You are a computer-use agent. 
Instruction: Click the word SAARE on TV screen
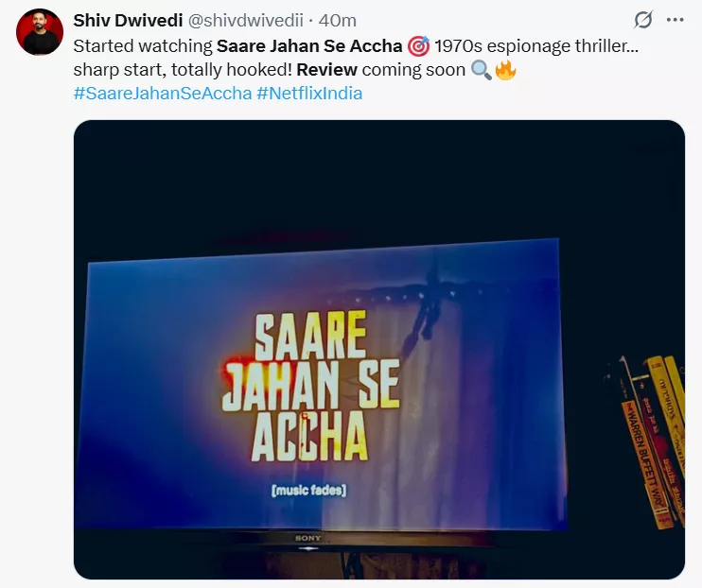[310, 336]
